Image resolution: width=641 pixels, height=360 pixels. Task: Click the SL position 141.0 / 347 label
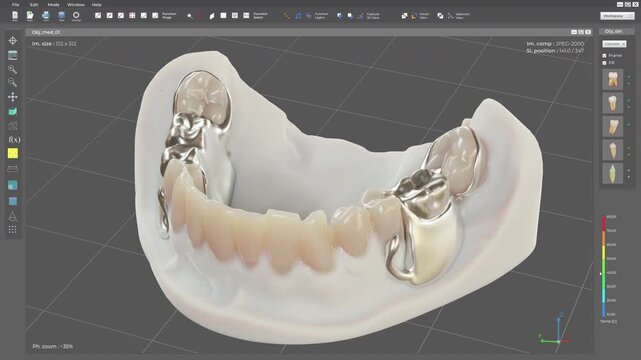[555, 51]
